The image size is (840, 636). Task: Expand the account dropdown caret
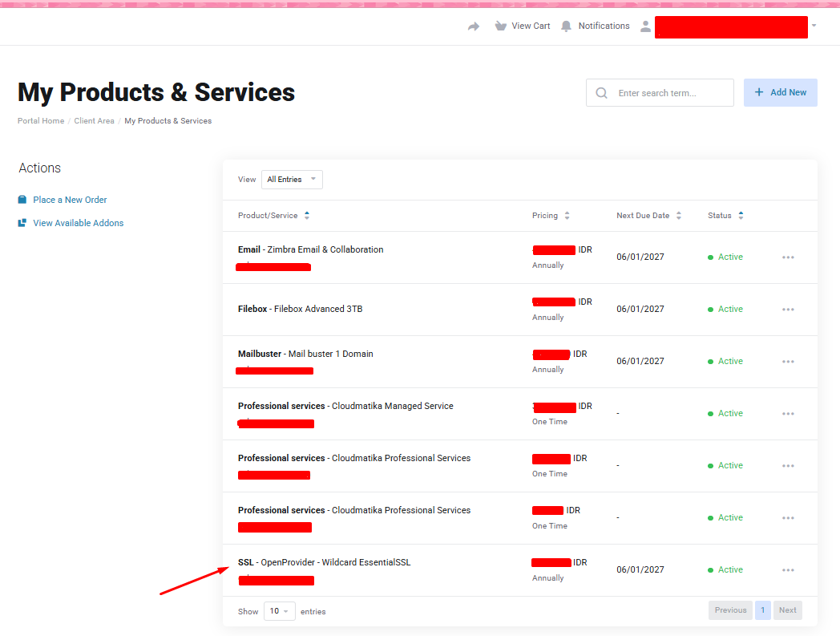[x=814, y=26]
